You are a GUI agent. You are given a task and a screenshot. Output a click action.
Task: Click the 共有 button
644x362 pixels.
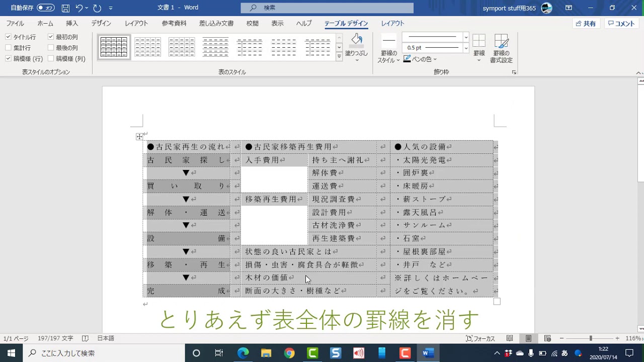[586, 24]
